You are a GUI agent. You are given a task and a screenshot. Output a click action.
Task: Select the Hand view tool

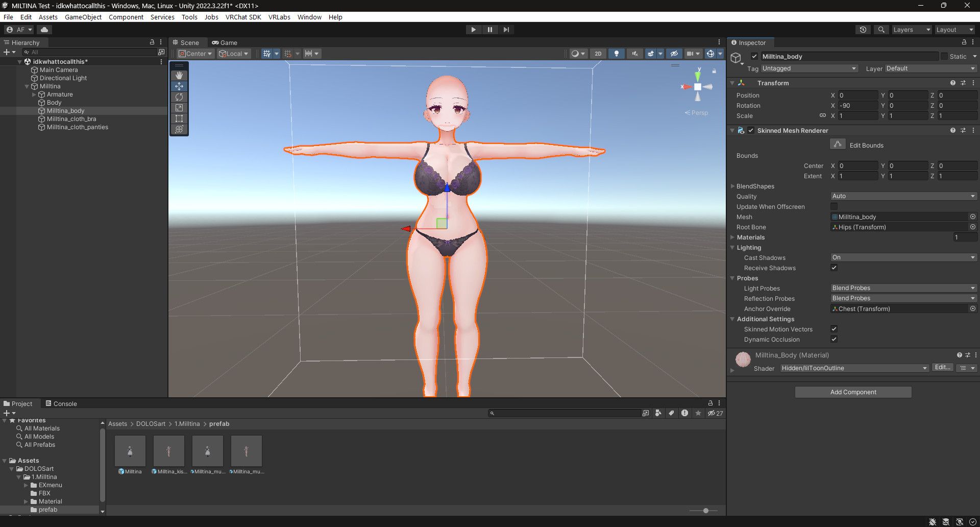(179, 76)
